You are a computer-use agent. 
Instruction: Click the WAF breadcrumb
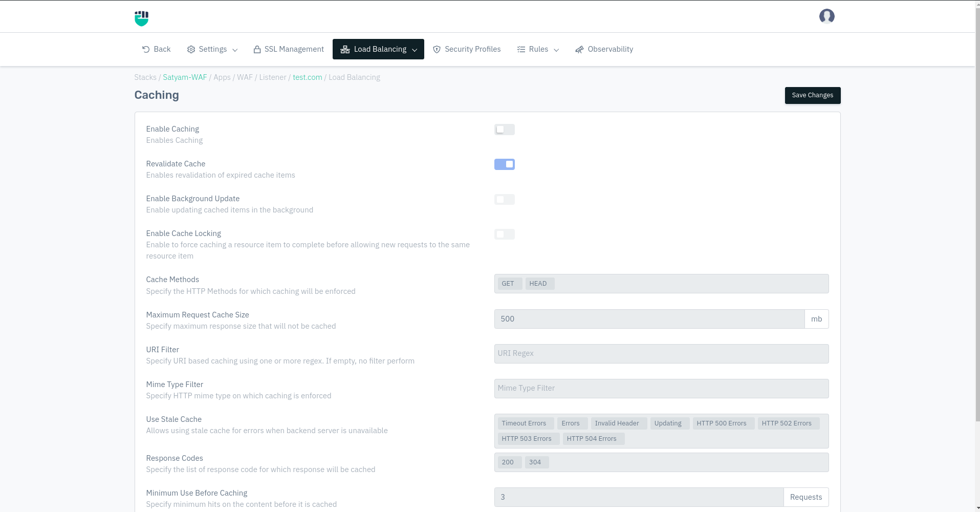point(245,77)
